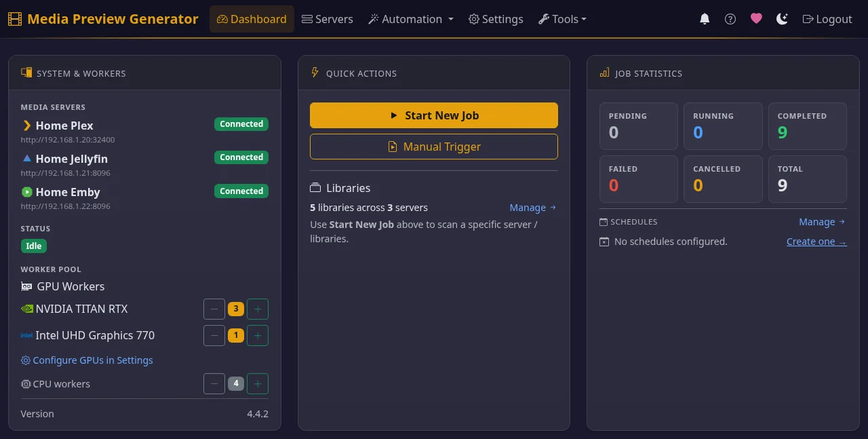868x439 pixels.
Task: Click the Idle status badge
Action: pos(34,246)
